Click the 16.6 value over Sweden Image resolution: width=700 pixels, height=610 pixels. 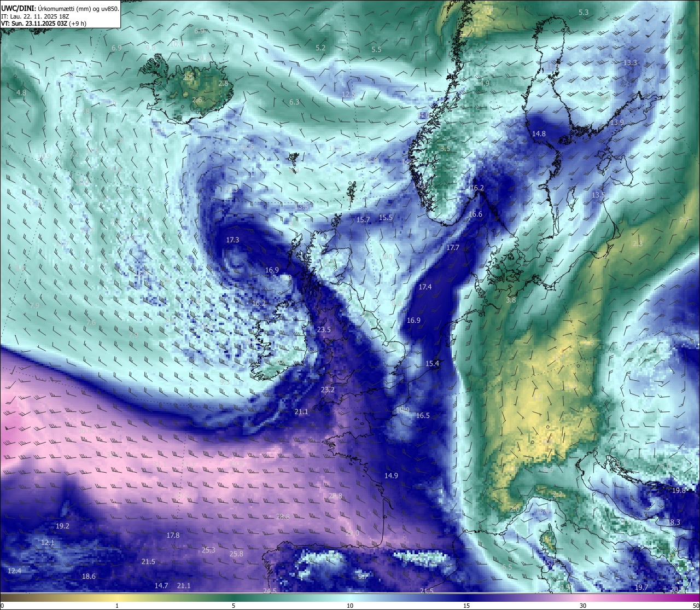[x=475, y=215]
